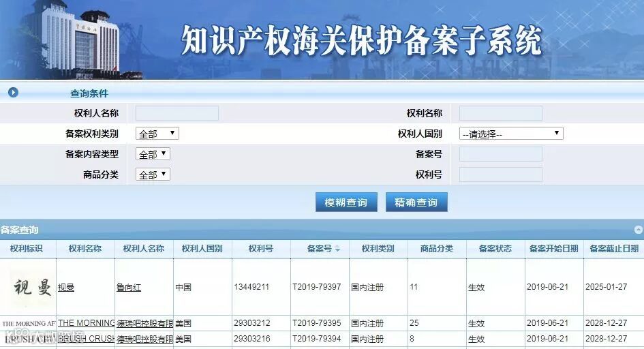Screen dimensions: 644x349
Task: Click the 查询条件 section heading
Action: point(89,93)
